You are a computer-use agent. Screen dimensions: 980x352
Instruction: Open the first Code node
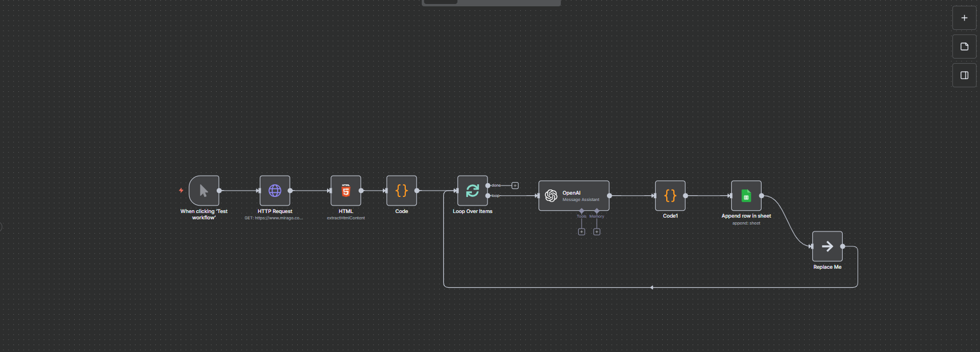pos(401,191)
